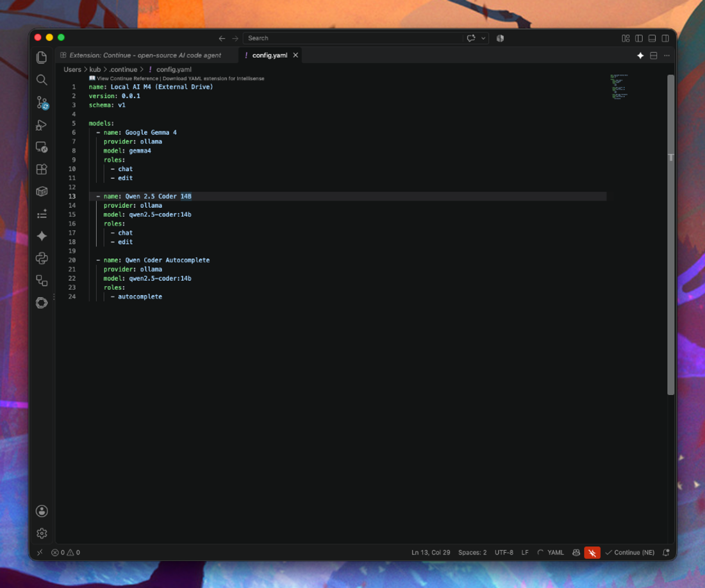Click the code minimap preview
The height and width of the screenshot is (588, 705).
coord(619,87)
